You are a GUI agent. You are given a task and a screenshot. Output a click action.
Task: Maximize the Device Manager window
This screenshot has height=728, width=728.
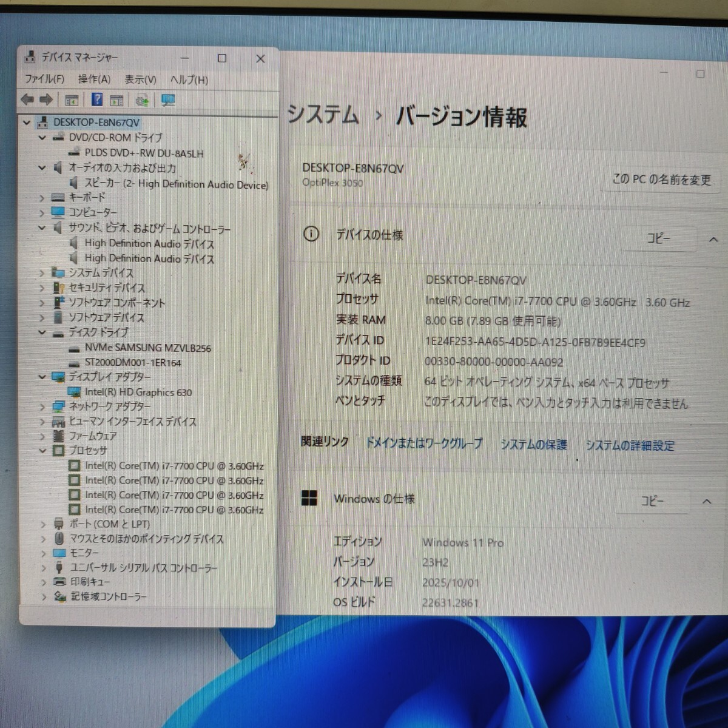pos(222,58)
